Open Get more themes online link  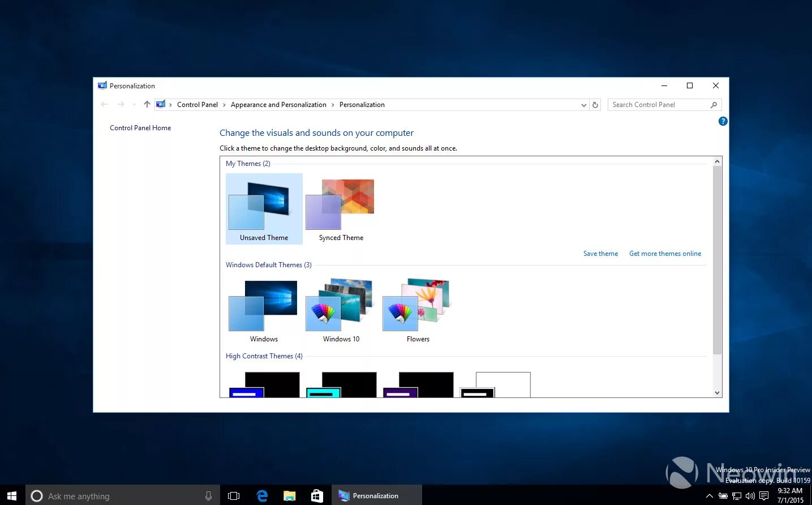coord(665,254)
